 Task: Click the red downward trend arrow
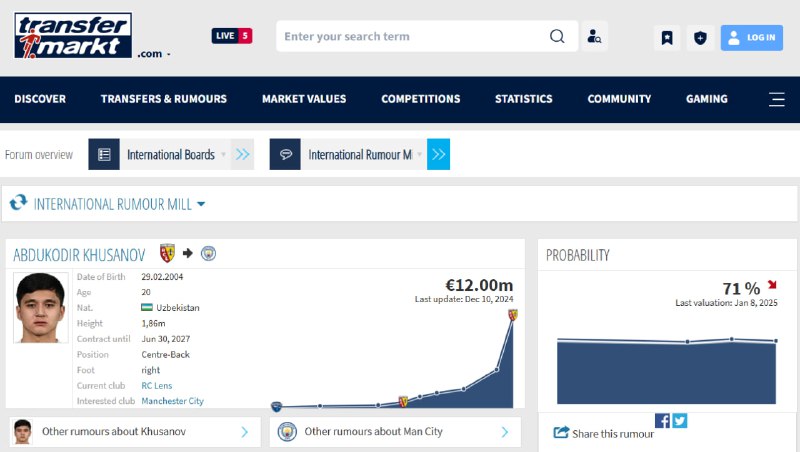point(771,285)
